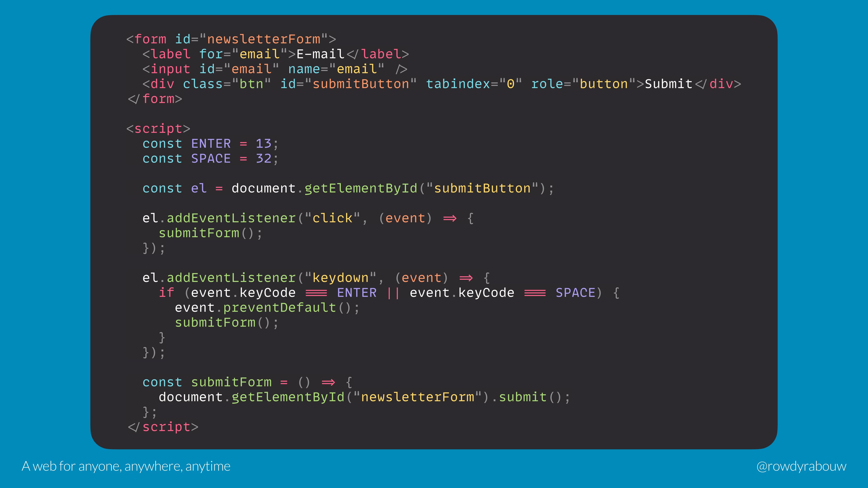The height and width of the screenshot is (488, 868).
Task: Click the "click" event string
Action: tap(332, 218)
